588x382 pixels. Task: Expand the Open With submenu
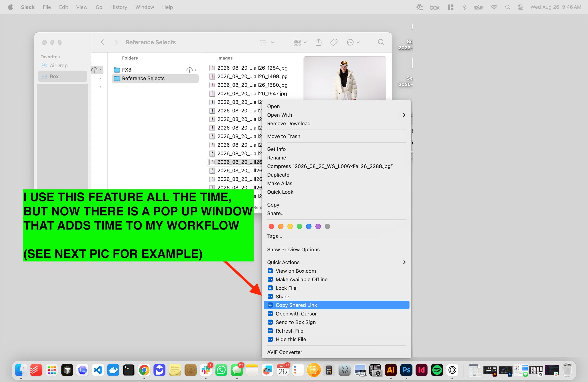pos(404,115)
